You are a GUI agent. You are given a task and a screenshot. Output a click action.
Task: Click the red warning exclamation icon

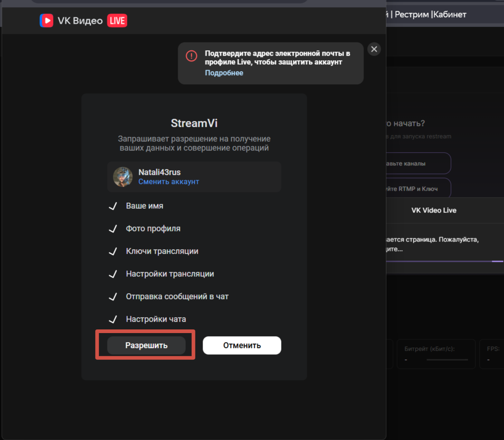tap(191, 56)
